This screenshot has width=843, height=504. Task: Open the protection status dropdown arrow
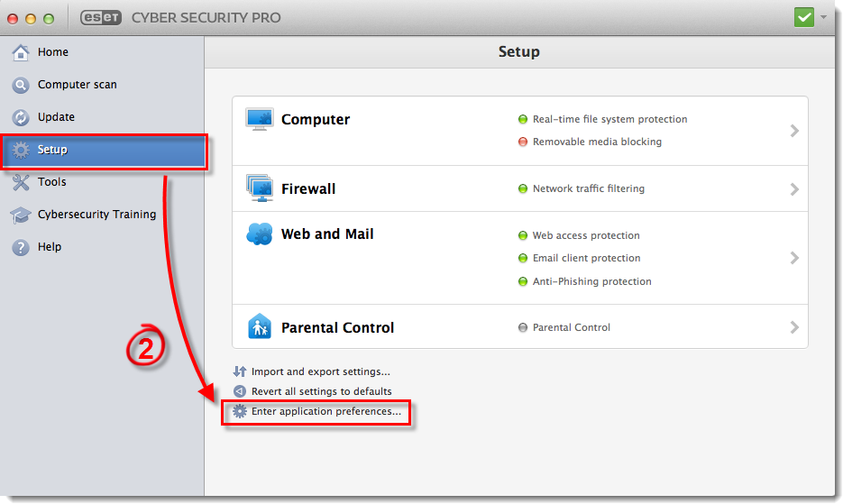[x=824, y=17]
